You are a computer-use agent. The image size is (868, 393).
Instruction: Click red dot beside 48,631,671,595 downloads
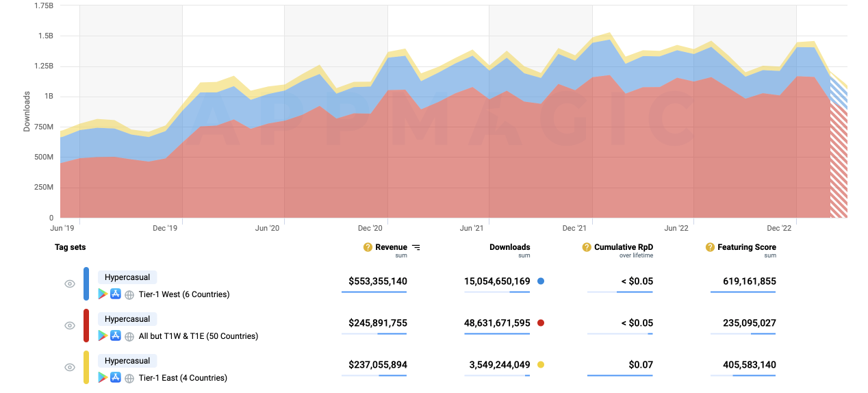541,322
